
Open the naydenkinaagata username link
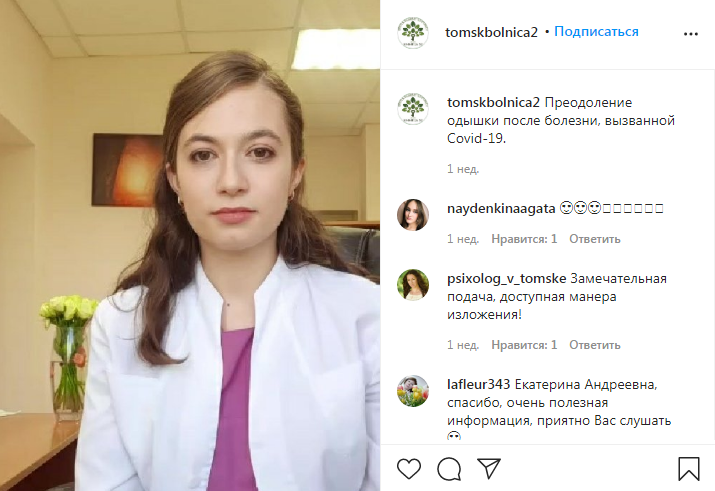point(501,209)
